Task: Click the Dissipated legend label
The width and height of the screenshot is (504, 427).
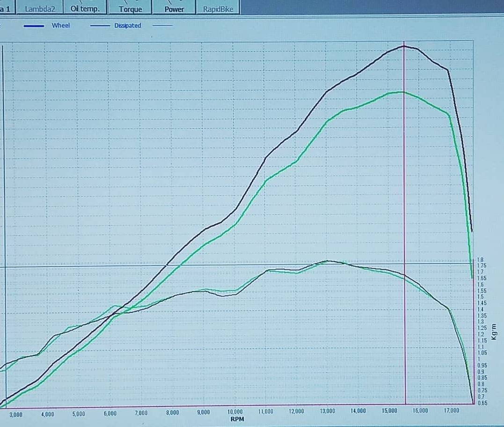Action: tap(127, 26)
